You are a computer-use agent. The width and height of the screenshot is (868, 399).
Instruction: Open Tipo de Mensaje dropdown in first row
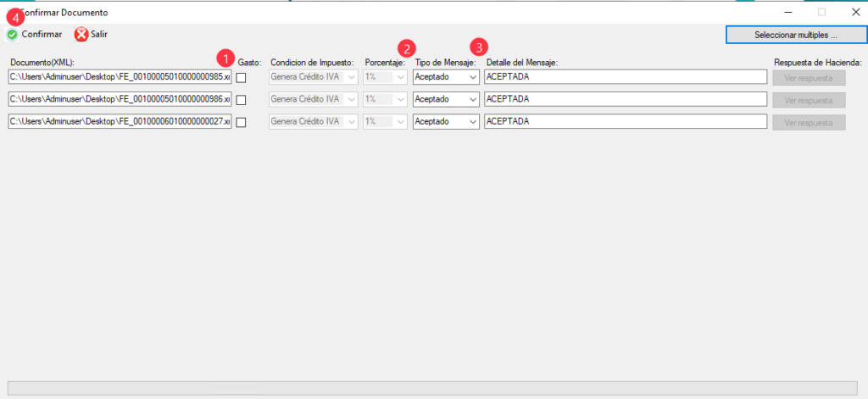click(x=446, y=77)
